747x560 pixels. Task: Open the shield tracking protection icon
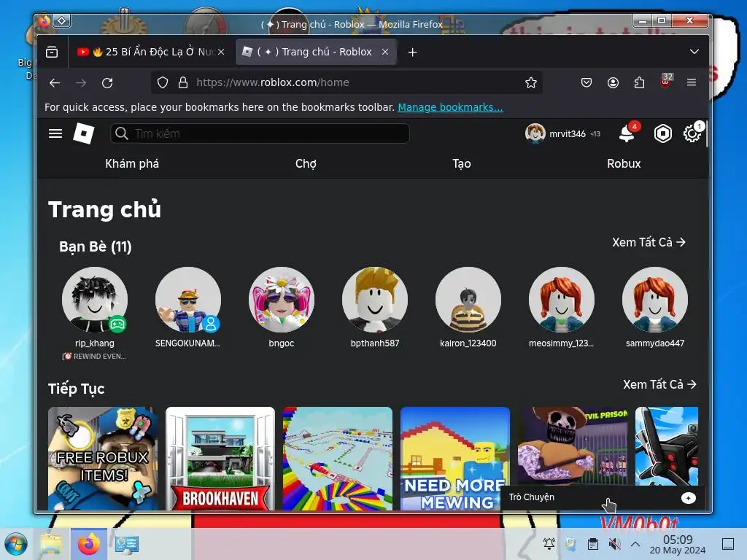[x=163, y=83]
